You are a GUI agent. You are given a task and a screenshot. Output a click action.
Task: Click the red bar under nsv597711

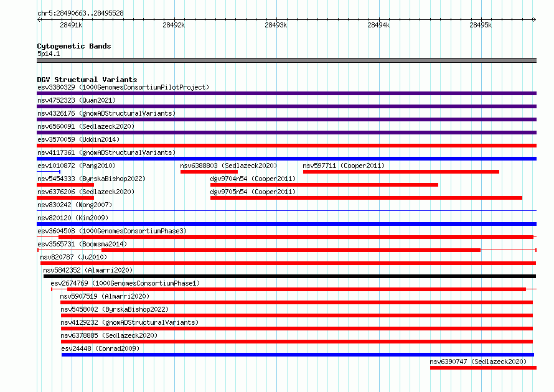pyautogui.click(x=401, y=172)
